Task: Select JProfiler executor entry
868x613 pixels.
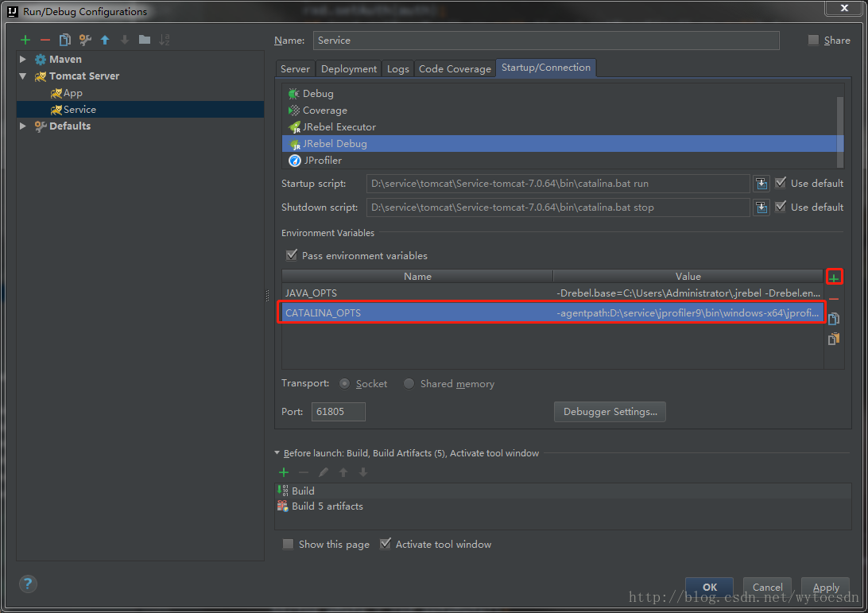Action: click(x=559, y=160)
